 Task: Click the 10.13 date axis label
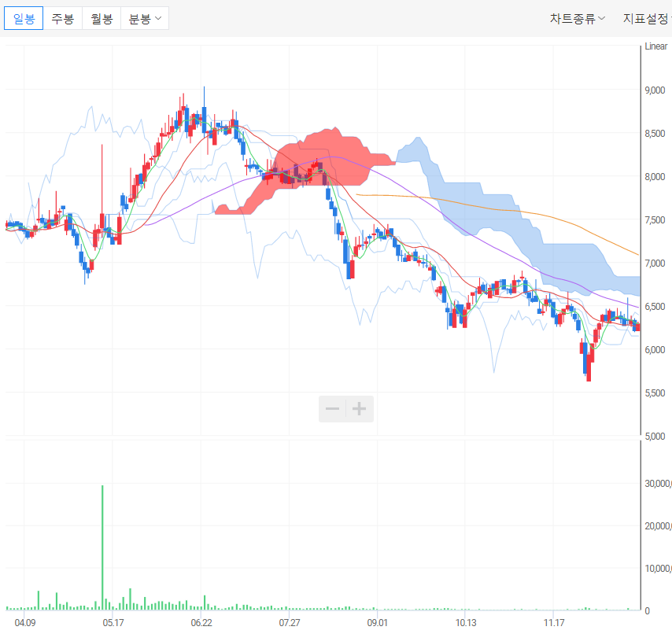coord(466,622)
